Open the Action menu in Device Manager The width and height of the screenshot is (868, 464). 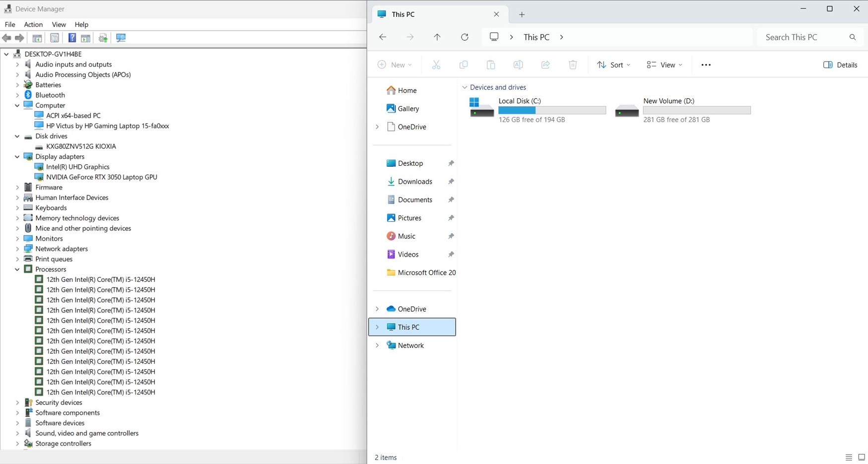(33, 24)
